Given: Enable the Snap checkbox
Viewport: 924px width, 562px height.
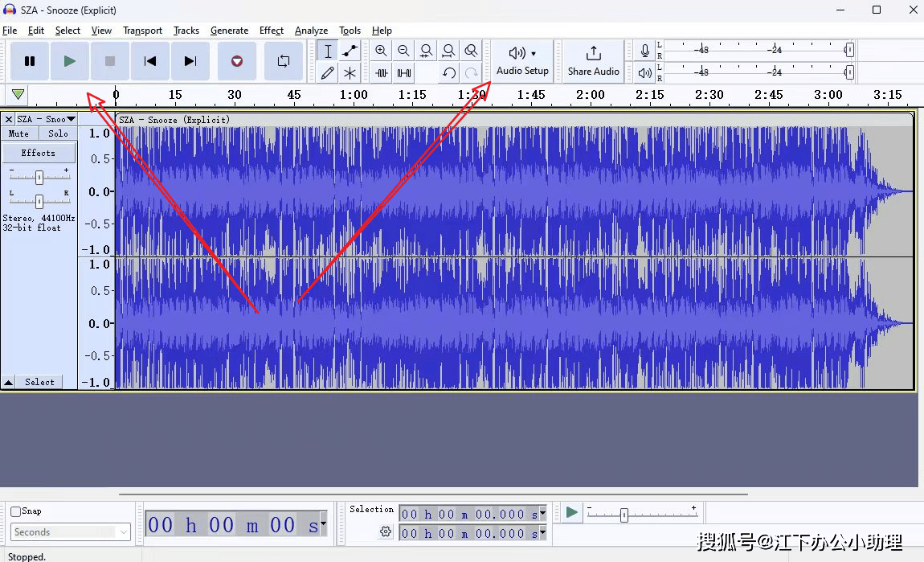Looking at the screenshot, I should pos(16,511).
